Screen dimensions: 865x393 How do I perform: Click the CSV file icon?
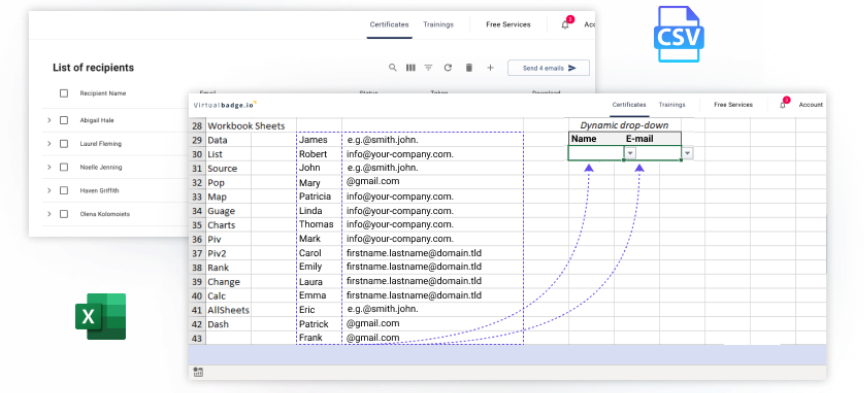click(679, 34)
